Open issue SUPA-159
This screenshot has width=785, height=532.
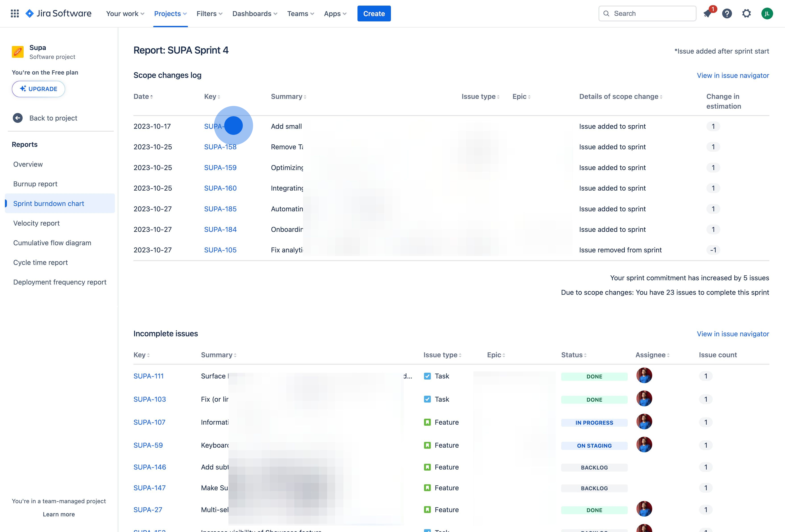[220, 168]
